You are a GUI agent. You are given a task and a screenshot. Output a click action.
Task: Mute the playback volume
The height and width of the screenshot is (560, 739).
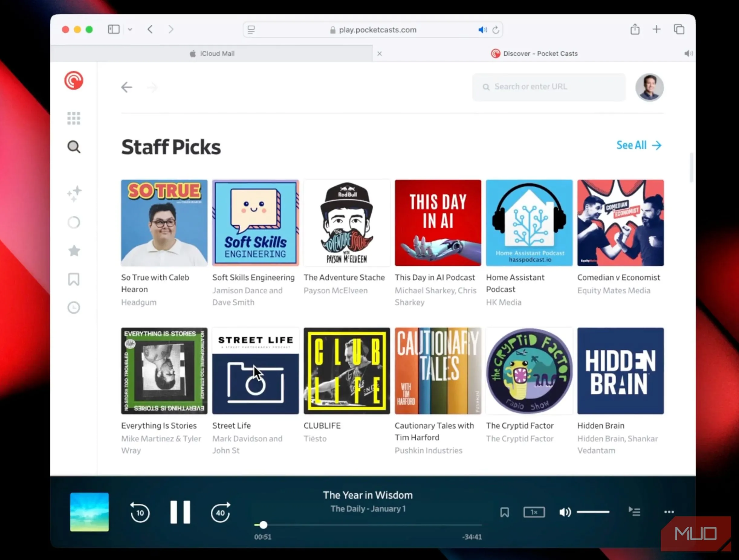[x=565, y=512]
